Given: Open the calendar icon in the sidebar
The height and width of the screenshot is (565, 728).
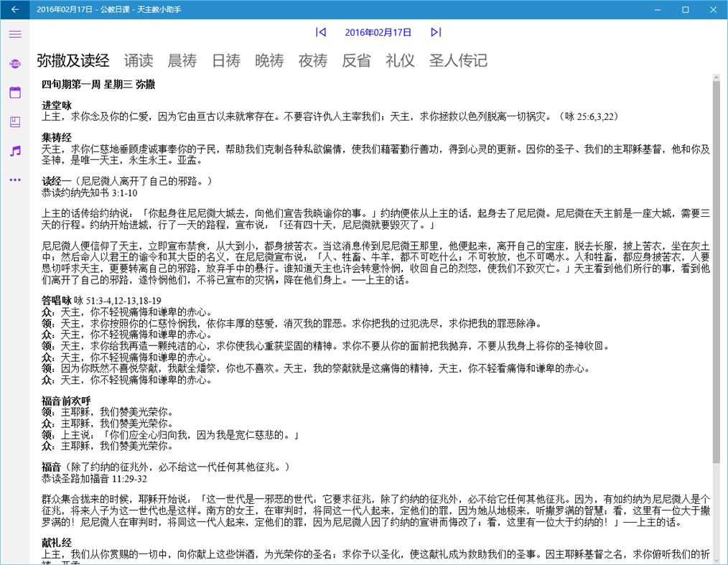Looking at the screenshot, I should [15, 92].
